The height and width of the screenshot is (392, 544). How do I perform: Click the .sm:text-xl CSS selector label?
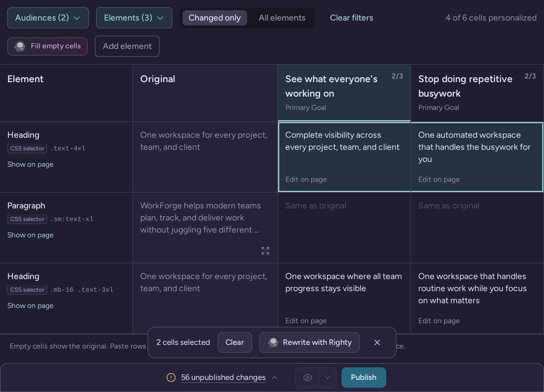pos(72,219)
